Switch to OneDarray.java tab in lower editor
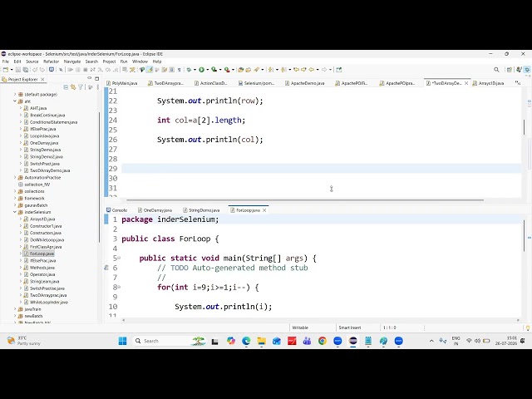 coord(155,210)
